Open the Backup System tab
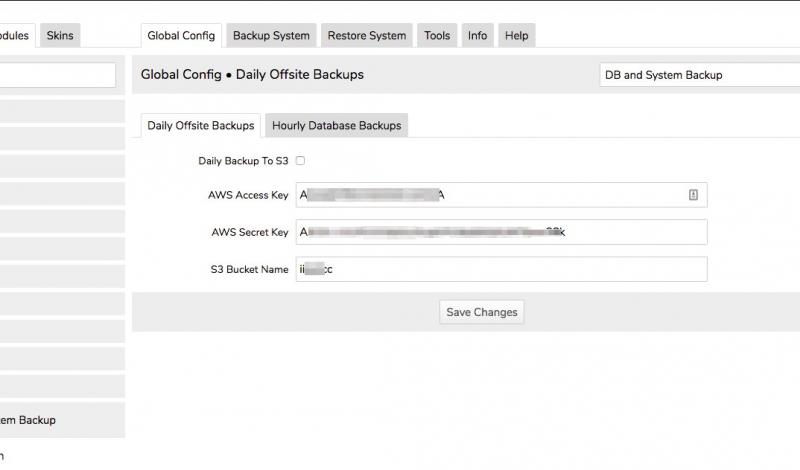 point(271,36)
